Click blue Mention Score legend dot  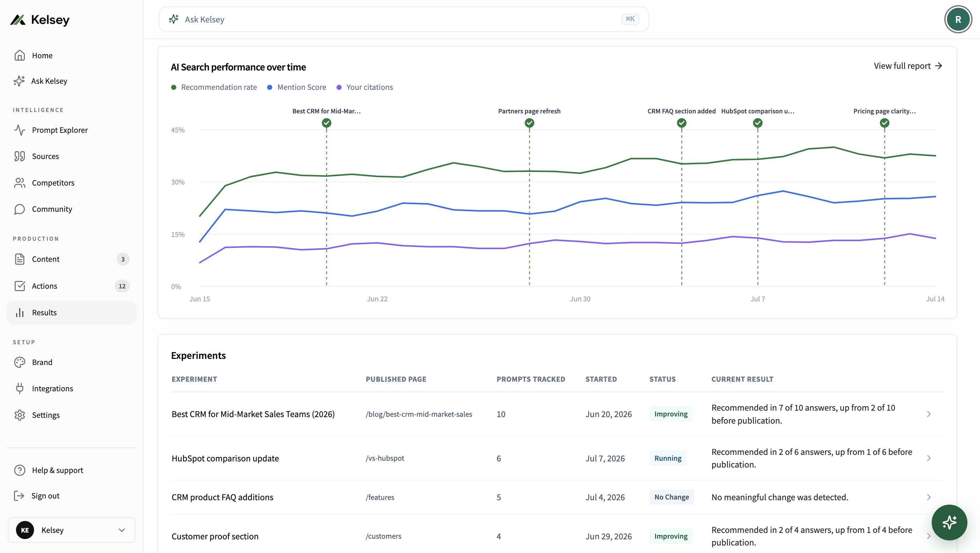[270, 88]
